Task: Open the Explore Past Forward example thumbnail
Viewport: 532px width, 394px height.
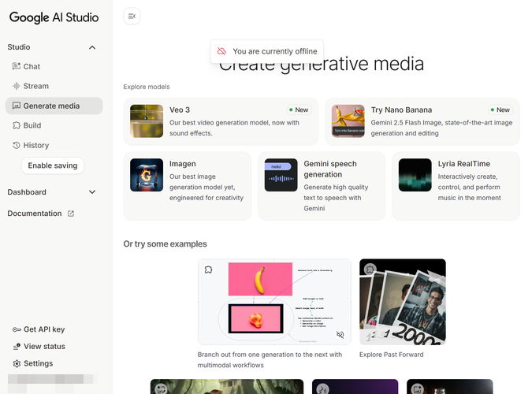Action: point(402,302)
